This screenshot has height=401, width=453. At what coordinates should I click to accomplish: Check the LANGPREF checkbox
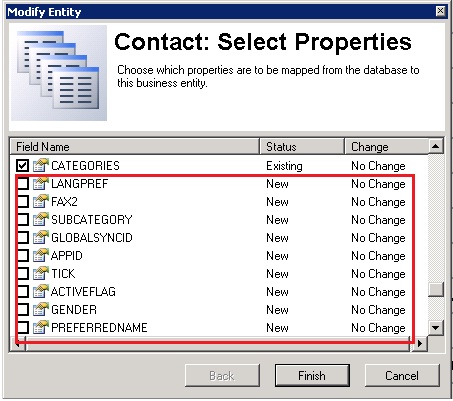22,183
